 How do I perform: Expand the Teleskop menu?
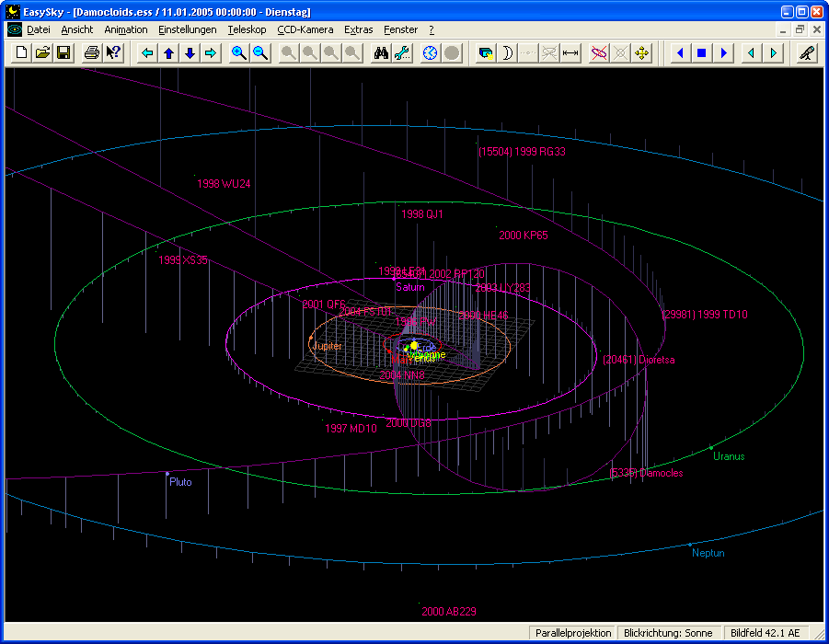coord(247,29)
